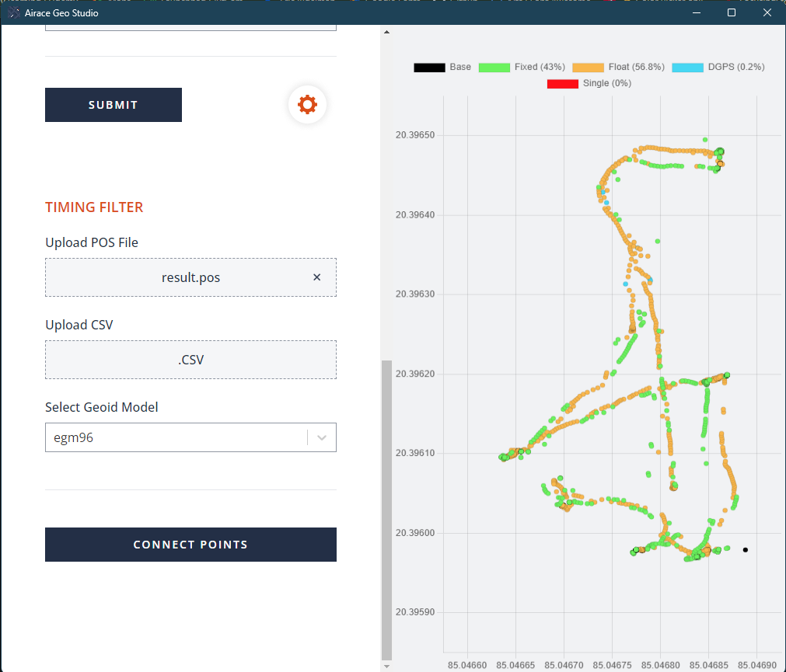Screen dimensions: 786x672
Task: Maximize the Airace Geo Studio window
Action: tap(731, 12)
